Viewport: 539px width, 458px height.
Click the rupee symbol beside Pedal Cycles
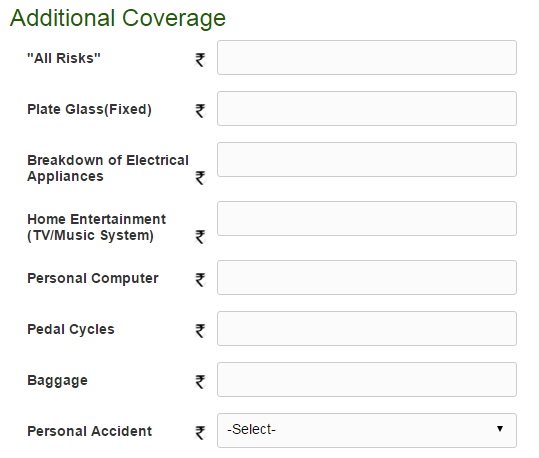tap(200, 330)
